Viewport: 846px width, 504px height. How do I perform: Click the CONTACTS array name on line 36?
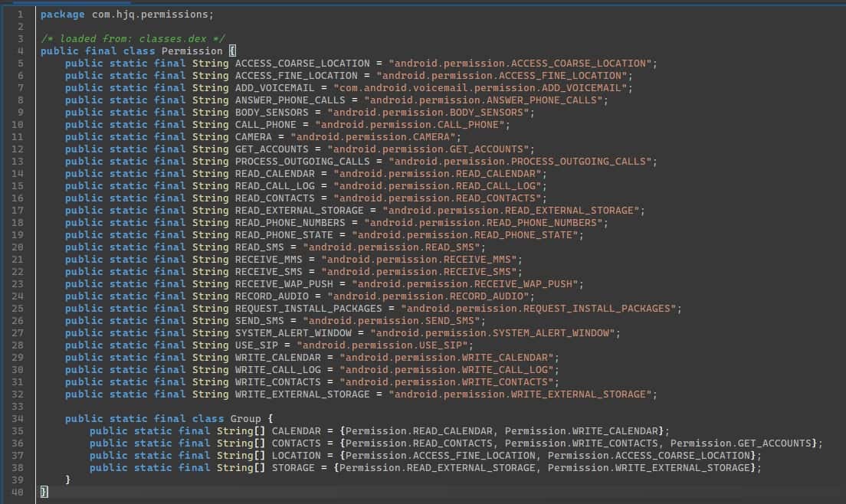[297, 443]
